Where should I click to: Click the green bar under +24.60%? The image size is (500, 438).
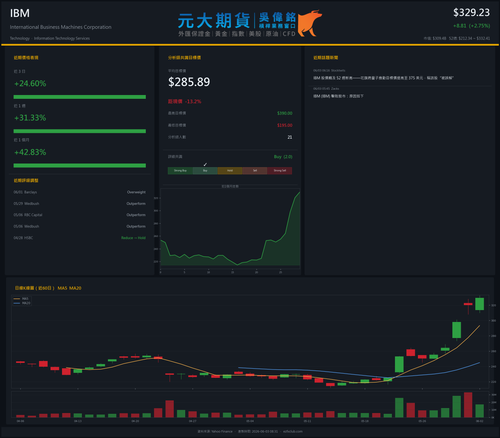80,97
